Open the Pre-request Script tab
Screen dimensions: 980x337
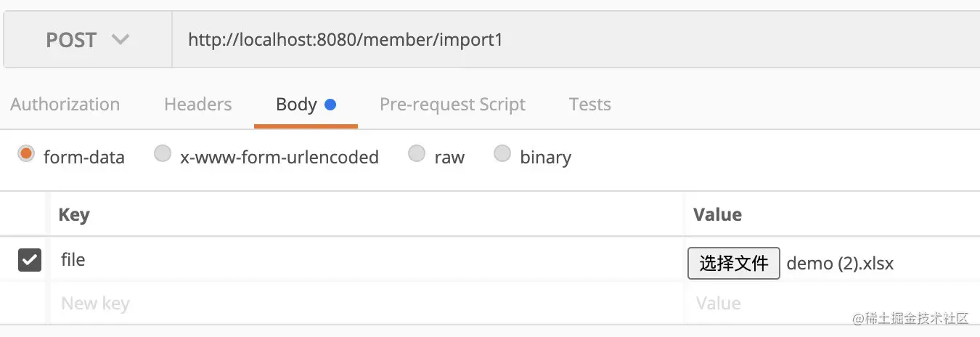[452, 105]
